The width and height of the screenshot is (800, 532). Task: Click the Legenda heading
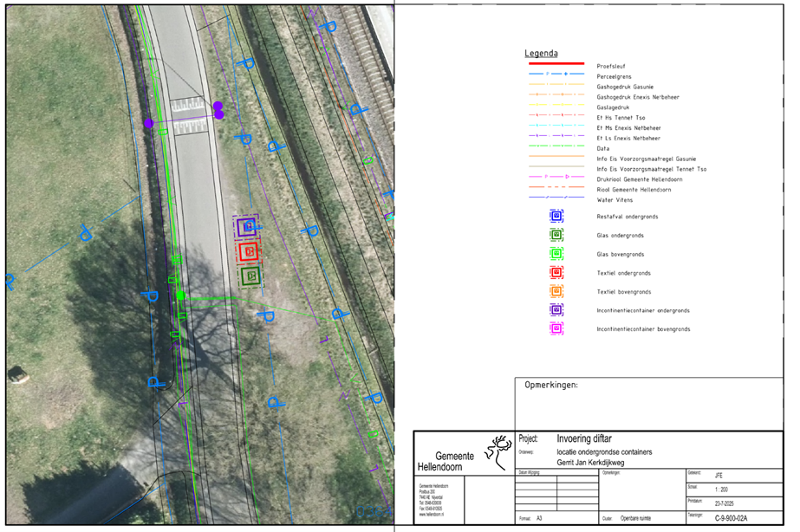point(542,53)
